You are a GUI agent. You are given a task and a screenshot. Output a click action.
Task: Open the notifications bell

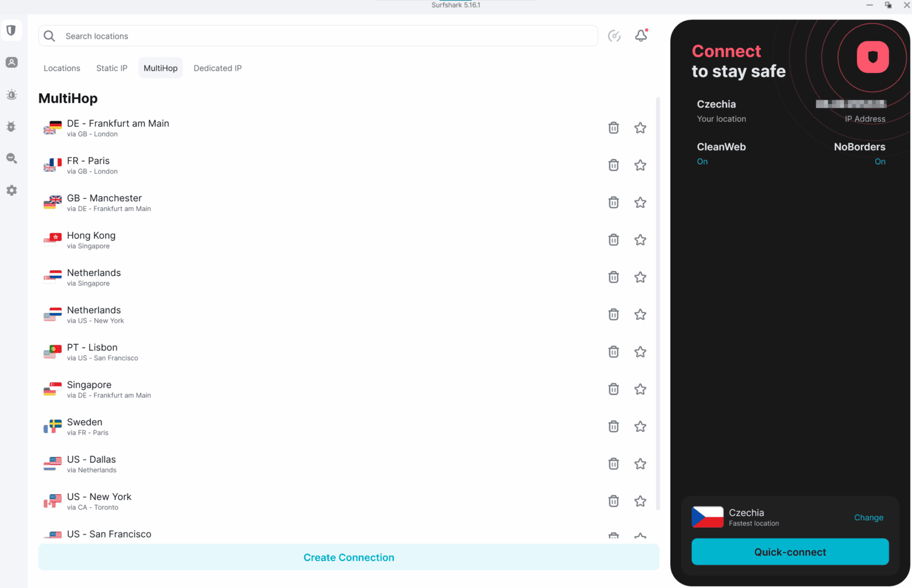pyautogui.click(x=641, y=36)
